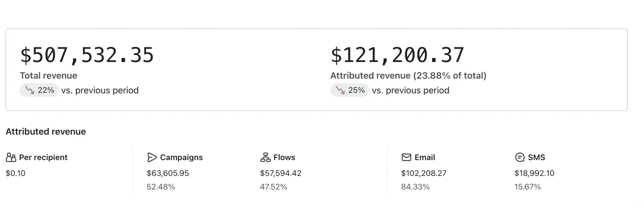Click the Email channel label
The width and height of the screenshot is (644, 224).
pos(425,157)
